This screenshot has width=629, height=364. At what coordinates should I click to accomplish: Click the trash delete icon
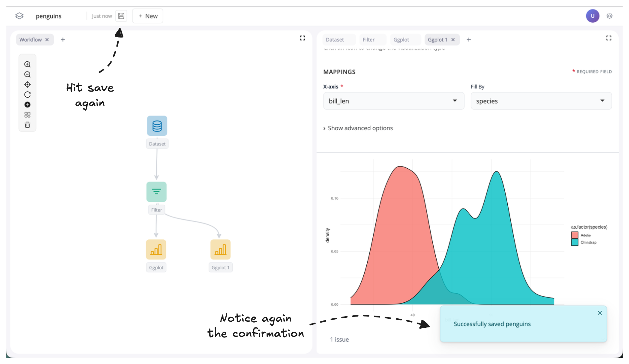click(27, 125)
